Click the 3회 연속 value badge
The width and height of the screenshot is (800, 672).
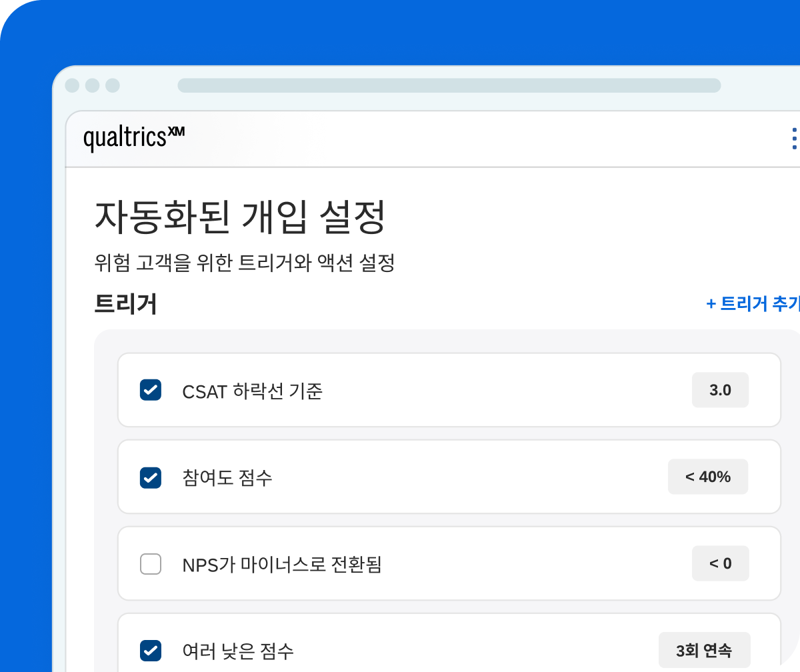coord(704,650)
